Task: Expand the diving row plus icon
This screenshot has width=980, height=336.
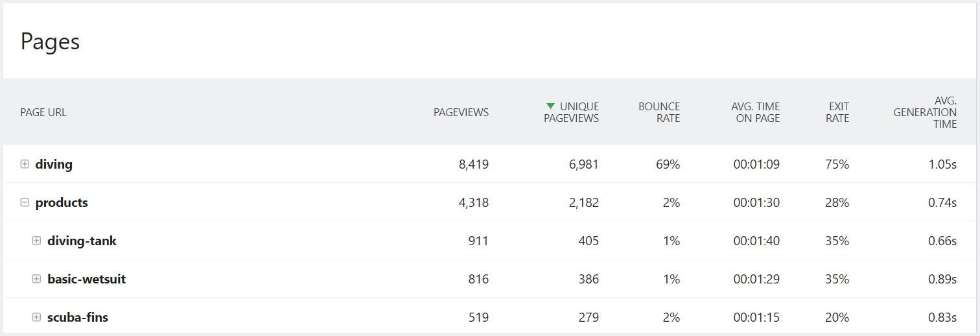Action: click(x=25, y=164)
